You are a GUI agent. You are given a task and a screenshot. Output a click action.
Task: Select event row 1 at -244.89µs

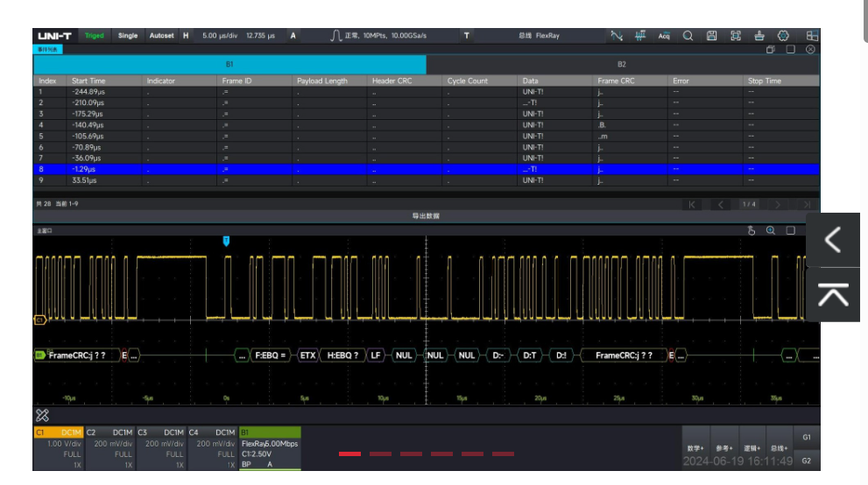[426, 92]
